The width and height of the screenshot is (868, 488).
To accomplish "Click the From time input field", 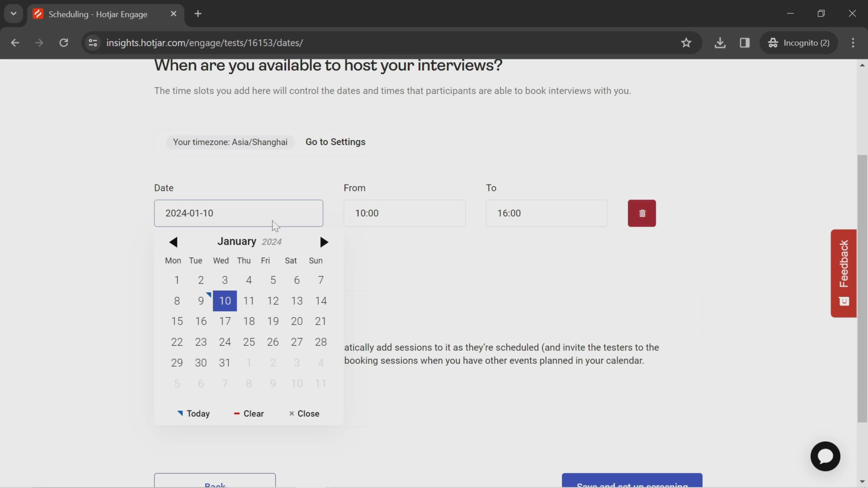I will [x=405, y=213].
